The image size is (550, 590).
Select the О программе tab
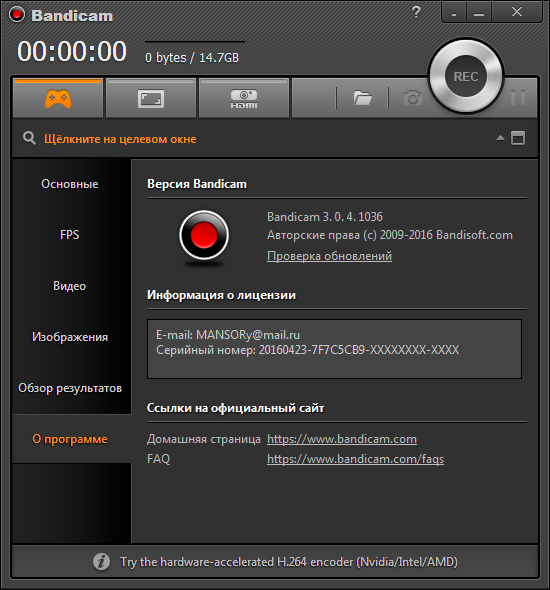[70, 439]
